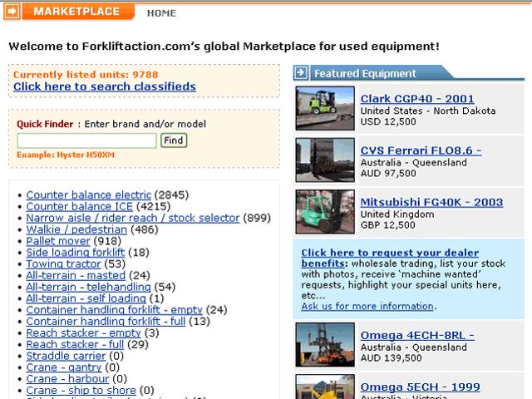
Task: Open Straddle carrier category
Action: 66,356
